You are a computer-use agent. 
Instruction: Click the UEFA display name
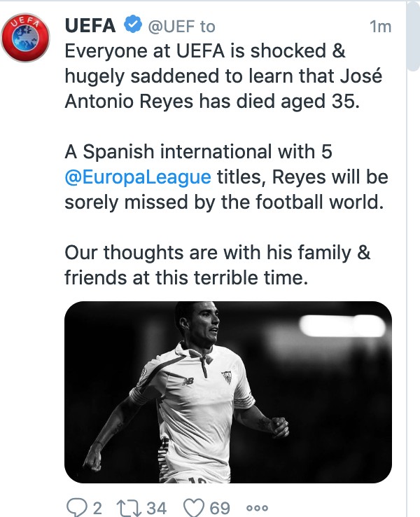pyautogui.click(x=91, y=26)
